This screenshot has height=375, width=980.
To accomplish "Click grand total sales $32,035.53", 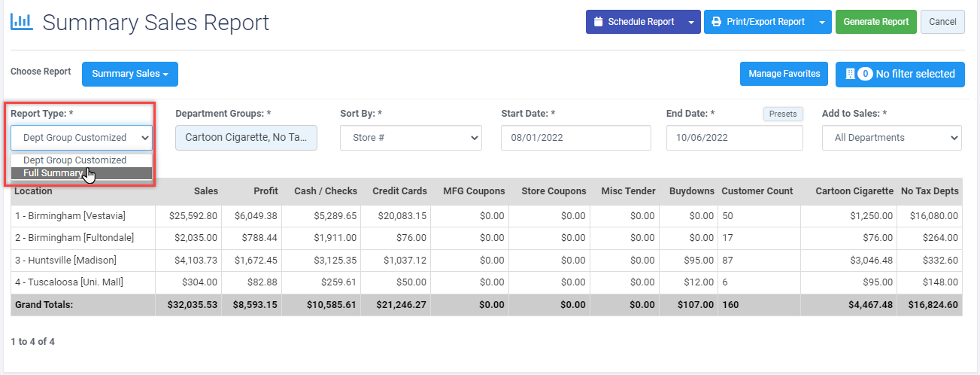I will (x=192, y=305).
